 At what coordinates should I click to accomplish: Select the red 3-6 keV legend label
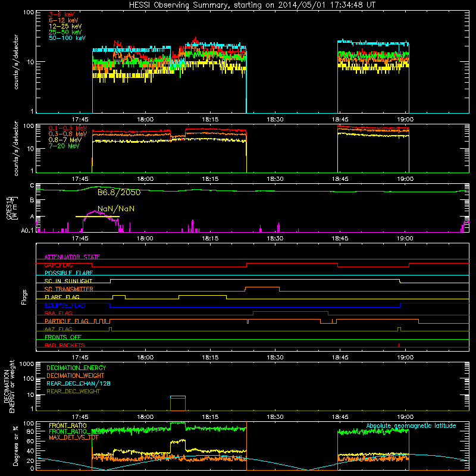pos(61,14)
